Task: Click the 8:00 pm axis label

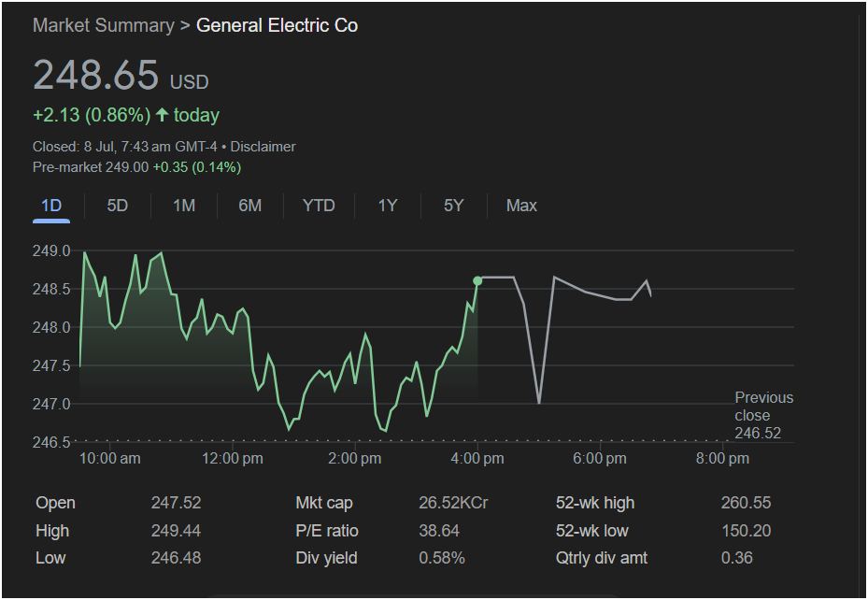Action: (x=722, y=458)
